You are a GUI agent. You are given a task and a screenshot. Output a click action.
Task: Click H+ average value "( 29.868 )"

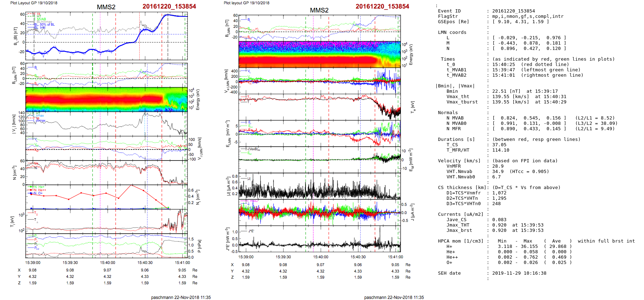point(558,246)
